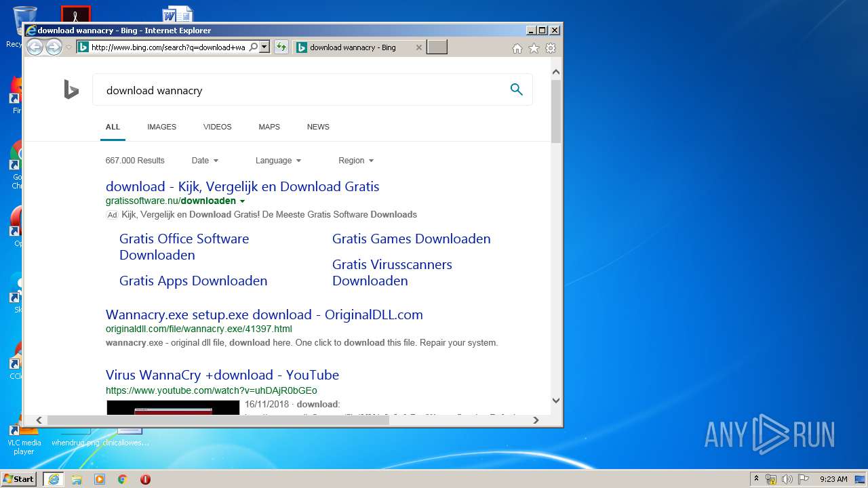
Task: Open 'Gratis Virusscanners Downloaden' link
Action: 392,272
